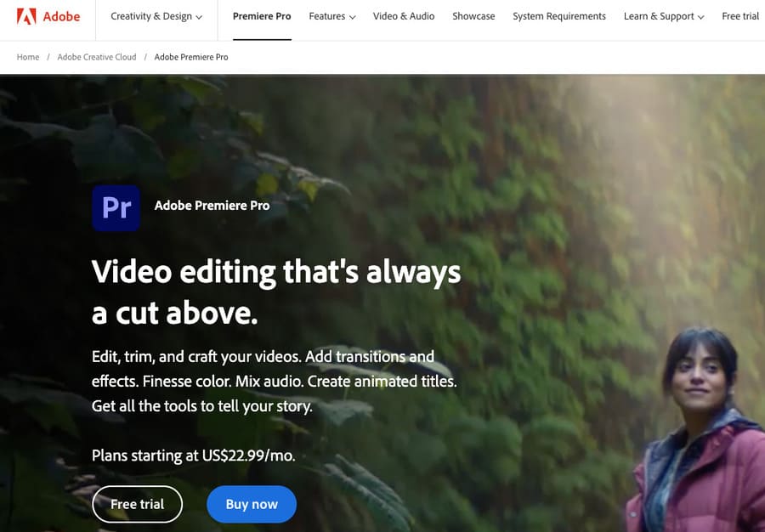Open the Learn & Support dropdown
The height and width of the screenshot is (532, 765).
(659, 15)
